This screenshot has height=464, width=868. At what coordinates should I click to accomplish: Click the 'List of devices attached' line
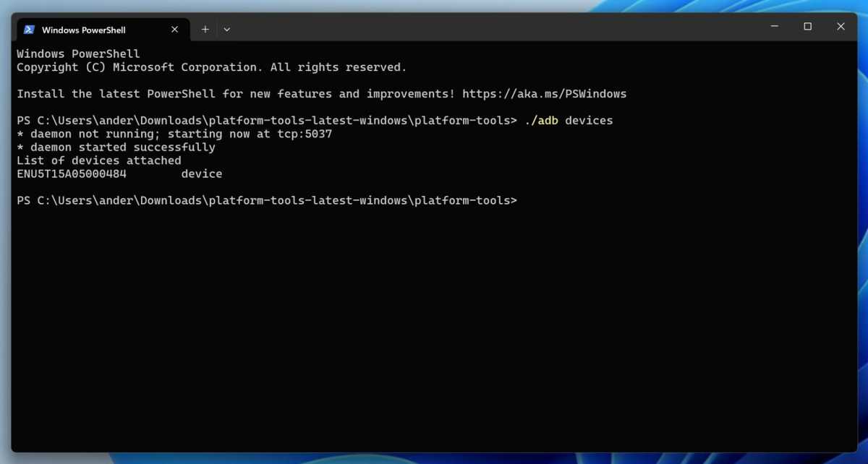tap(99, 160)
